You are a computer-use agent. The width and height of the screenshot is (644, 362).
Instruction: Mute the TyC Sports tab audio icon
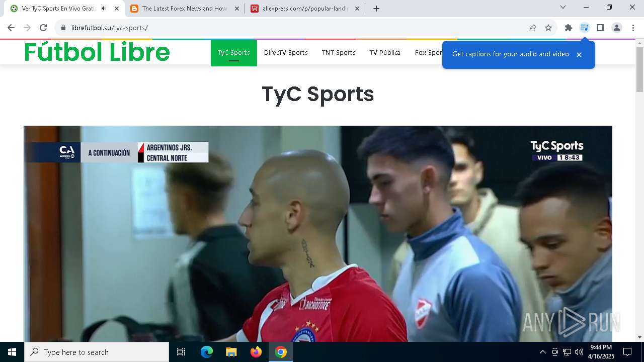[104, 9]
